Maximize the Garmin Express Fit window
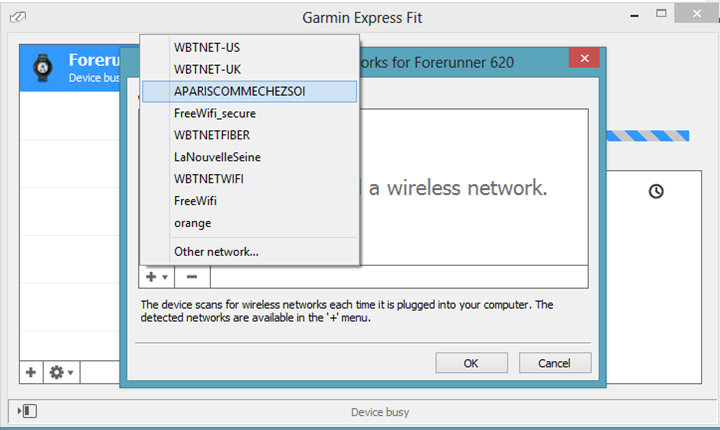The image size is (720, 430). click(x=661, y=14)
